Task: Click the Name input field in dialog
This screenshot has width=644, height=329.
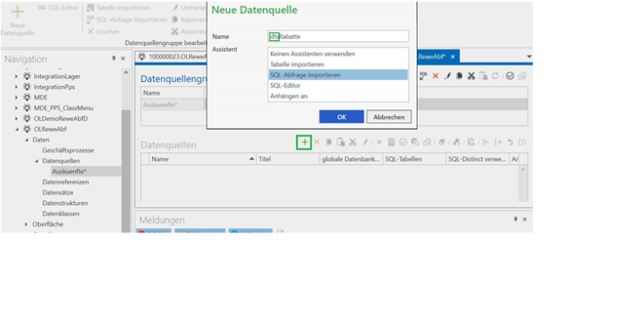Action: (x=338, y=36)
